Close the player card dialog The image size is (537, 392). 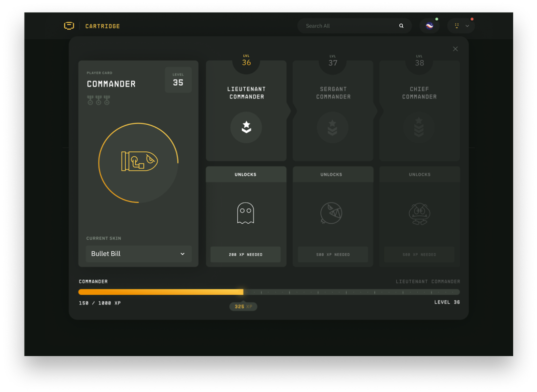pyautogui.click(x=455, y=49)
